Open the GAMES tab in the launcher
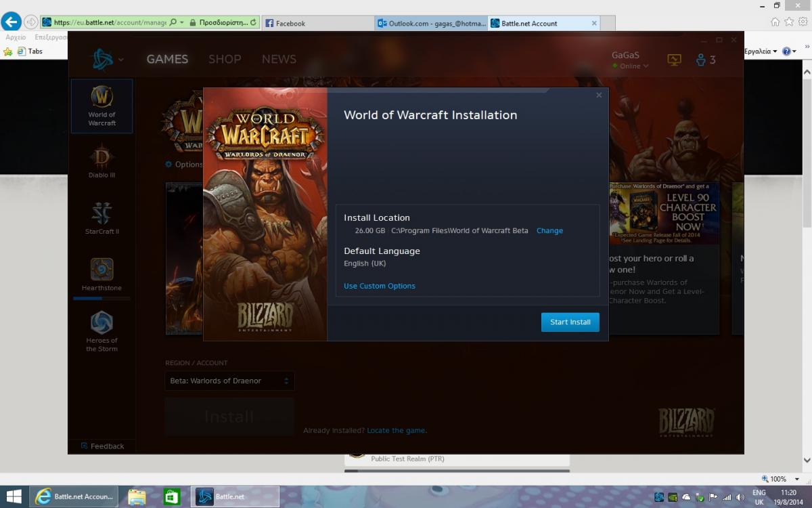The image size is (812, 508). pyautogui.click(x=167, y=59)
